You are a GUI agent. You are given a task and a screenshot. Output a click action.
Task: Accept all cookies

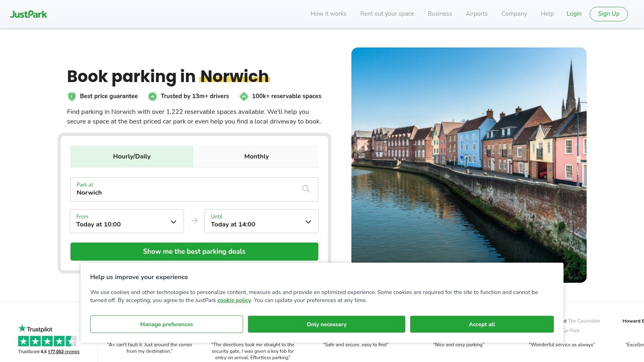point(482,324)
